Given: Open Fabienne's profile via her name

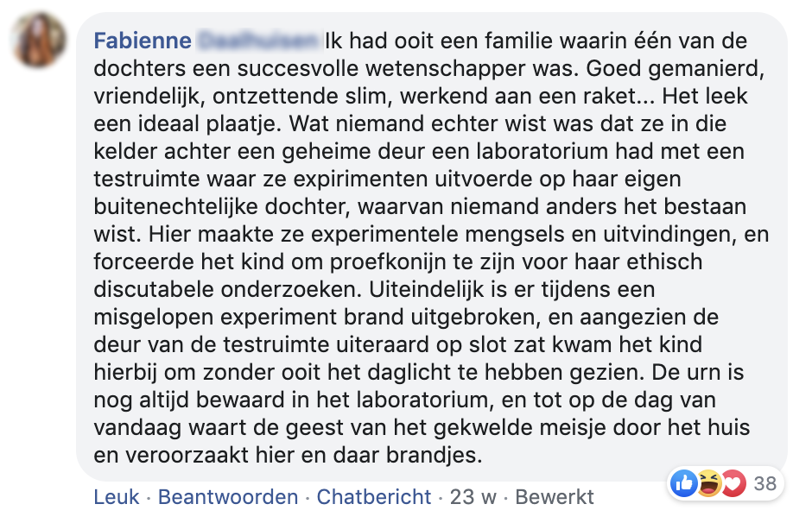Looking at the screenshot, I should click(141, 41).
